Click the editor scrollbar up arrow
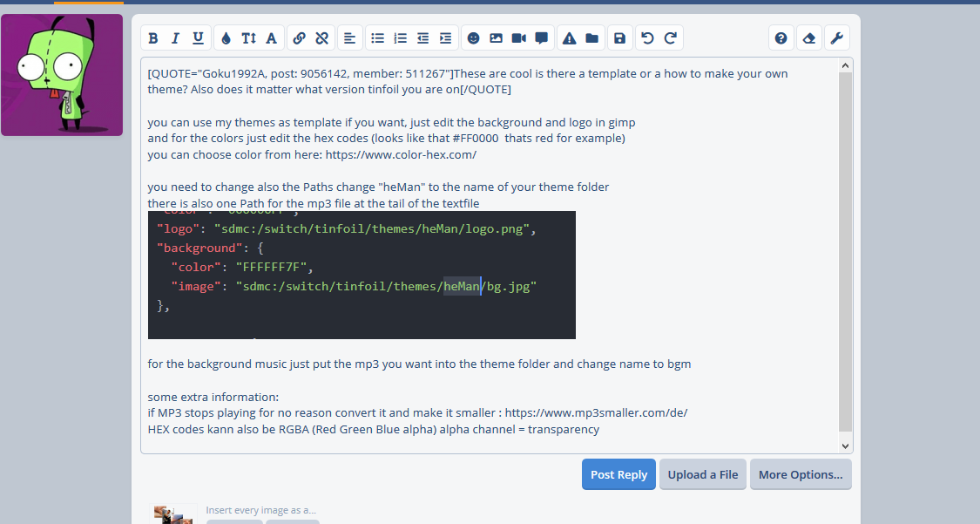The image size is (980, 524). point(845,65)
